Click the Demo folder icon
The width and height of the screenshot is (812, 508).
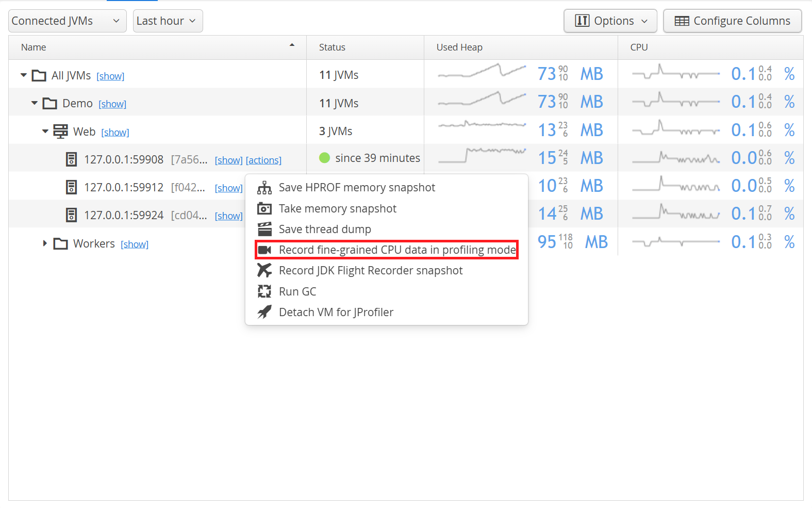[50, 104]
